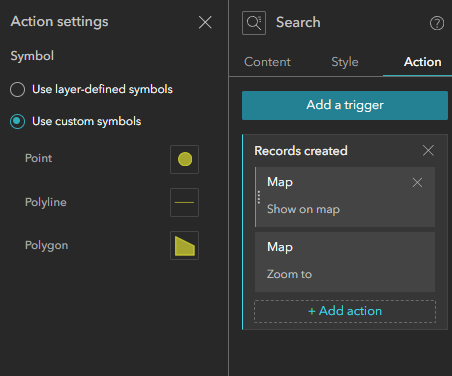Click the Polygon label
This screenshot has width=452, height=376.
click(x=46, y=245)
